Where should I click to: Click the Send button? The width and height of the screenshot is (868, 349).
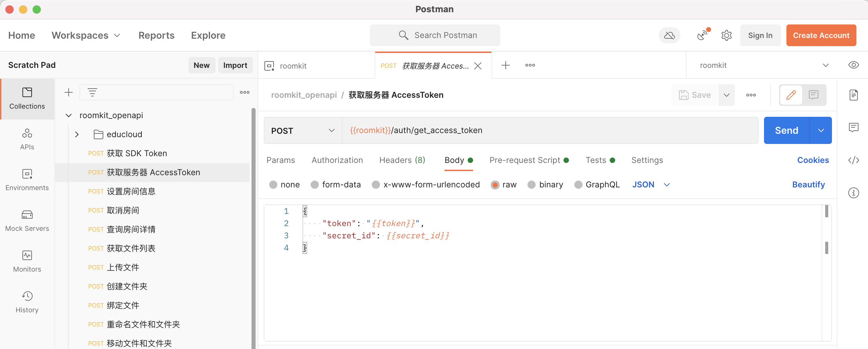point(786,130)
